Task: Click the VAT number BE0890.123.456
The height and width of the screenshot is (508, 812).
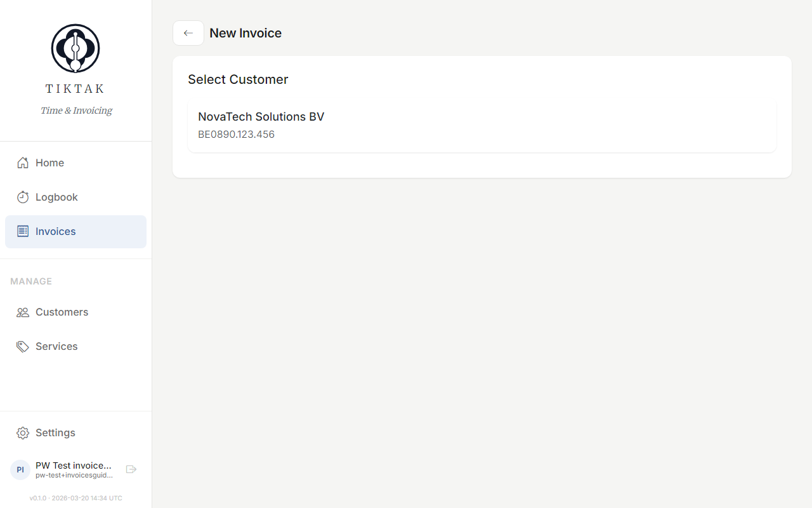Action: tap(236, 134)
